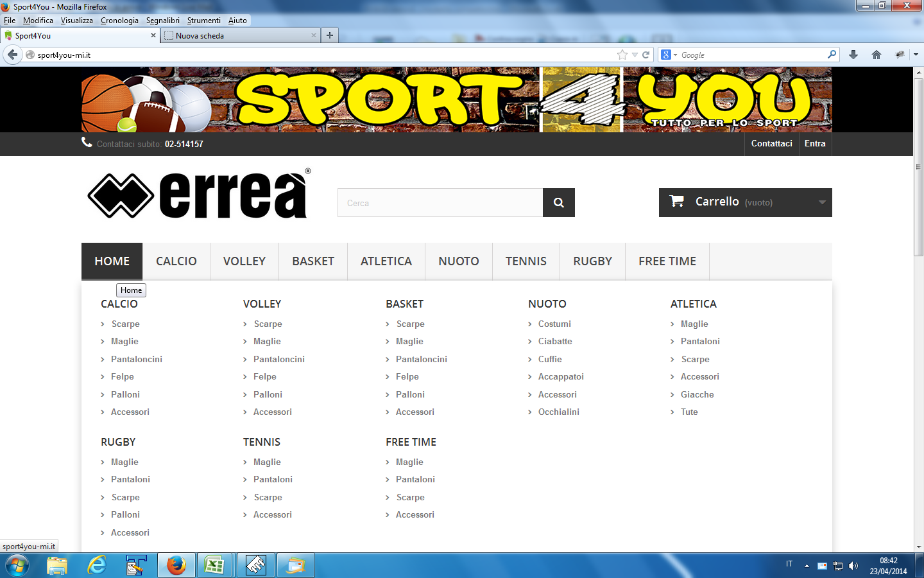
Task: Open the VOLLEY navigation tab
Action: 244,261
